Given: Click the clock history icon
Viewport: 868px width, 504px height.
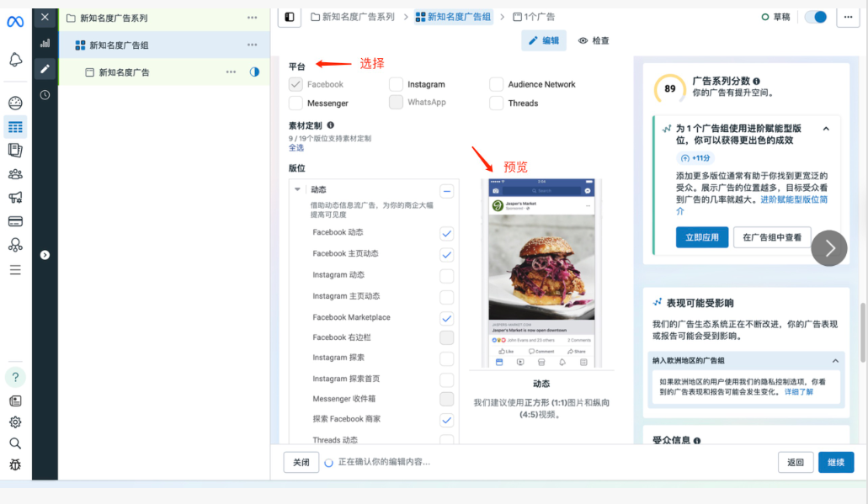Looking at the screenshot, I should click(45, 95).
